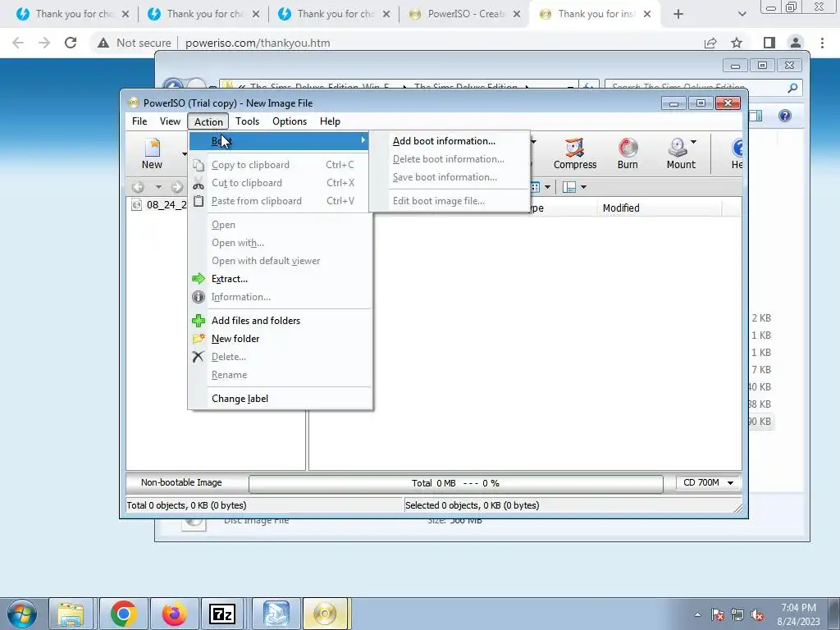Toggle the Chrome side panel icon
The height and width of the screenshot is (630, 840).
(x=769, y=43)
